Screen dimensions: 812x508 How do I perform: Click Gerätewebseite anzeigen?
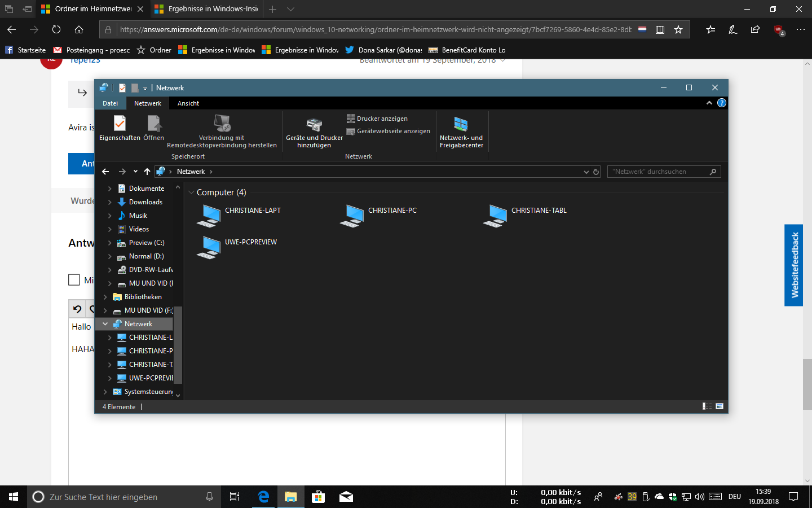pyautogui.click(x=388, y=131)
